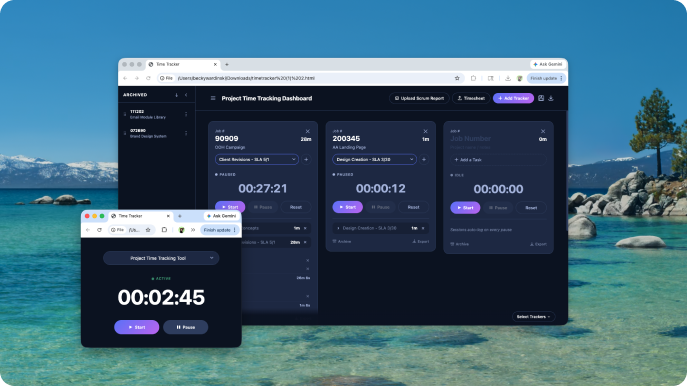The image size is (687, 386).
Task: Ask Gemini in the main browser window
Action: click(548, 64)
